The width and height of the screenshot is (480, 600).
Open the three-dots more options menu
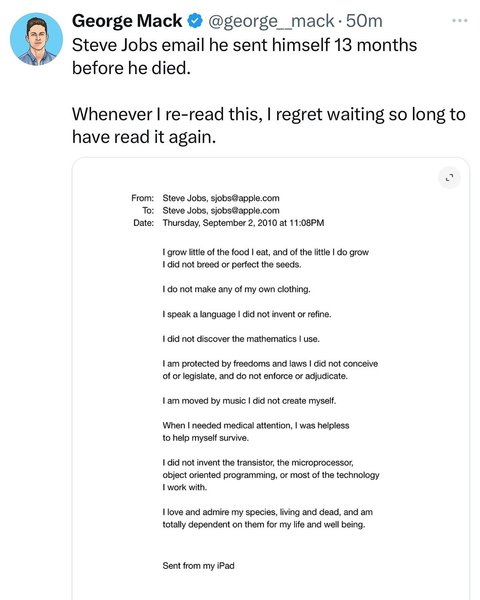[459, 21]
